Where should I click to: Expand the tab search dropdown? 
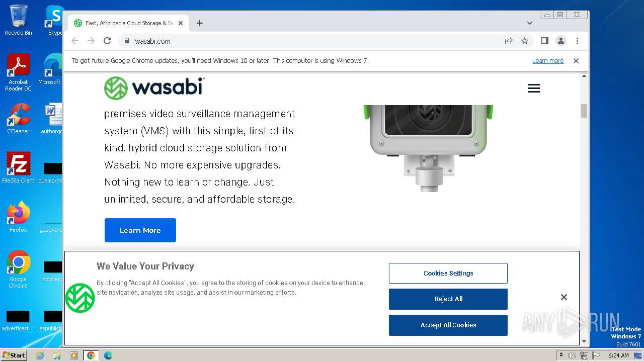click(530, 23)
